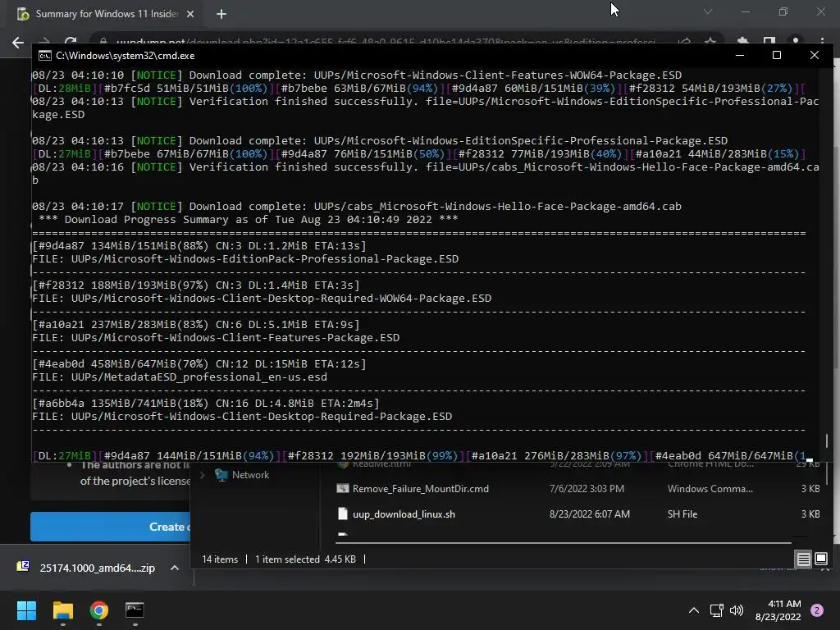Switch to Chrome on the taskbar
Viewport: 840px width, 630px height.
(98, 610)
